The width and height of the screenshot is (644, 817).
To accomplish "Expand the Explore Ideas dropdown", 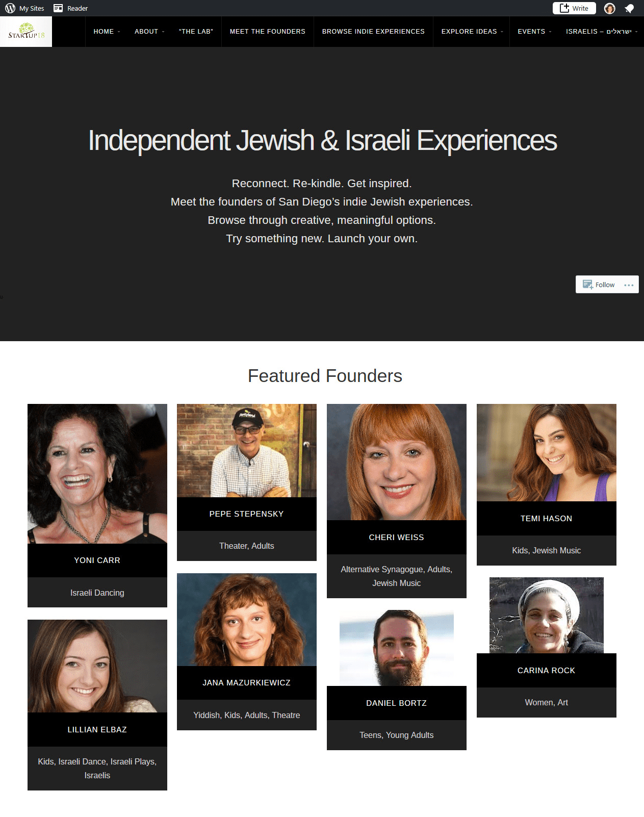I will coord(472,32).
